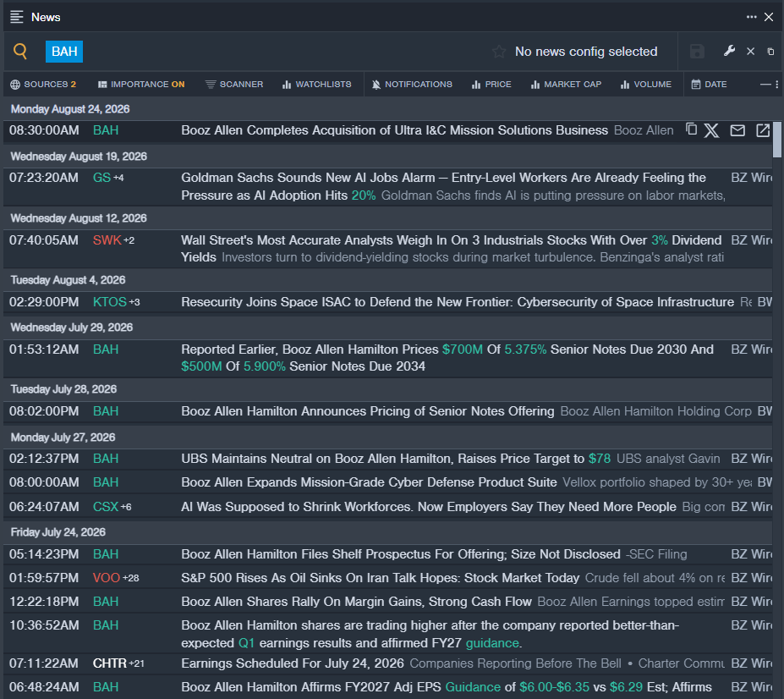The width and height of the screenshot is (784, 699).
Task: Open 'AI Was Supposed to Shrink Workforces' story
Action: pyautogui.click(x=429, y=507)
